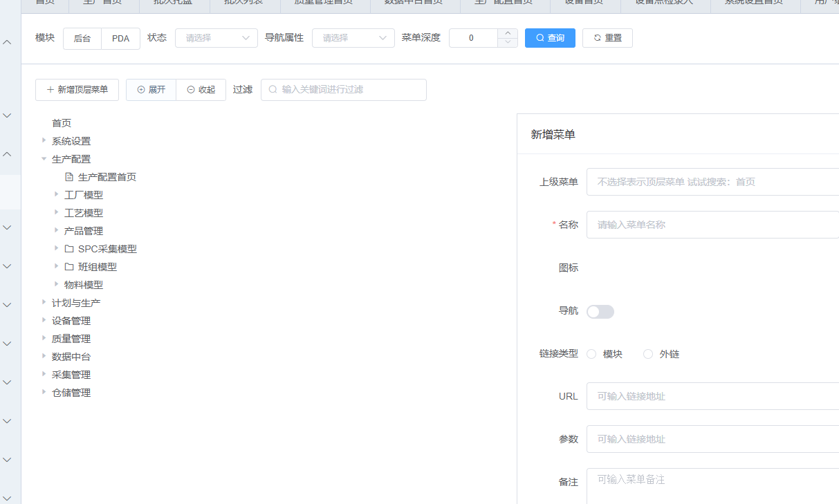Expand the 工艺模型 node arrow
The height and width of the screenshot is (504, 839).
coord(57,212)
